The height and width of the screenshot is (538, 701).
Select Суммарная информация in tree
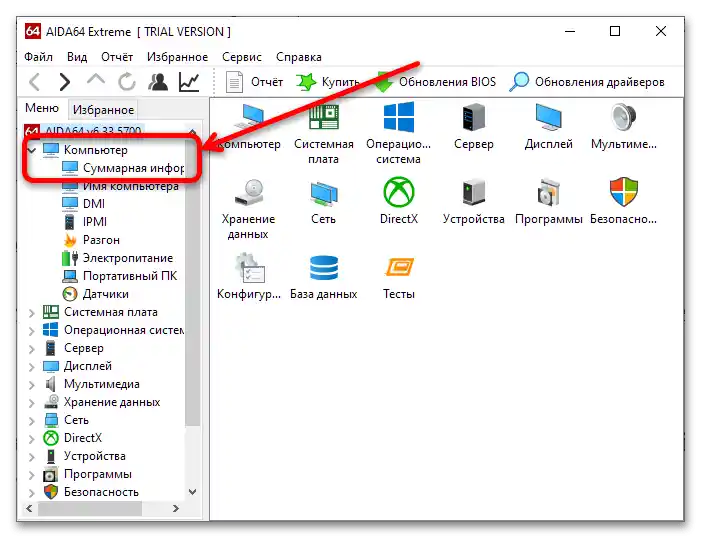pos(122,168)
